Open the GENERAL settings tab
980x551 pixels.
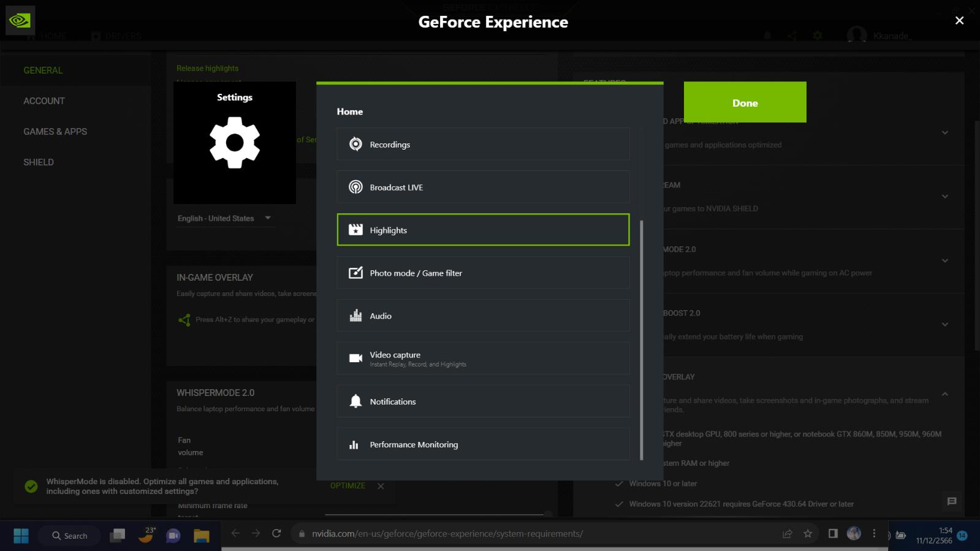[x=43, y=70]
